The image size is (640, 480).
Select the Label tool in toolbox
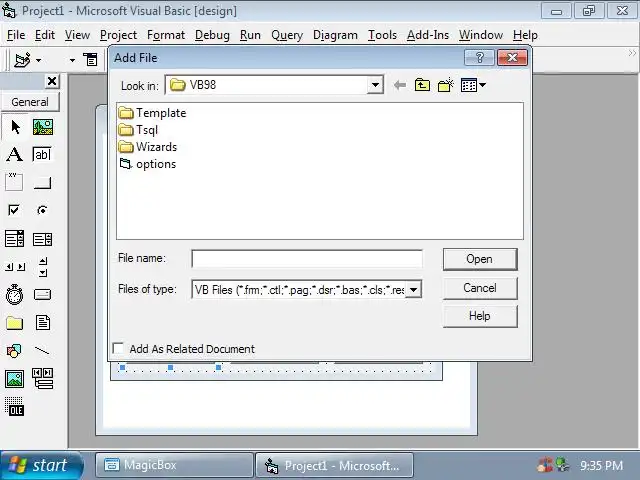[x=15, y=155]
